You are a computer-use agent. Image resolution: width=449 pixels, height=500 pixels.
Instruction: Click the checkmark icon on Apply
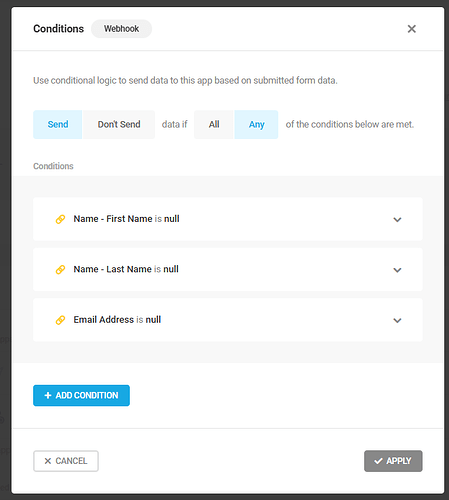point(378,461)
